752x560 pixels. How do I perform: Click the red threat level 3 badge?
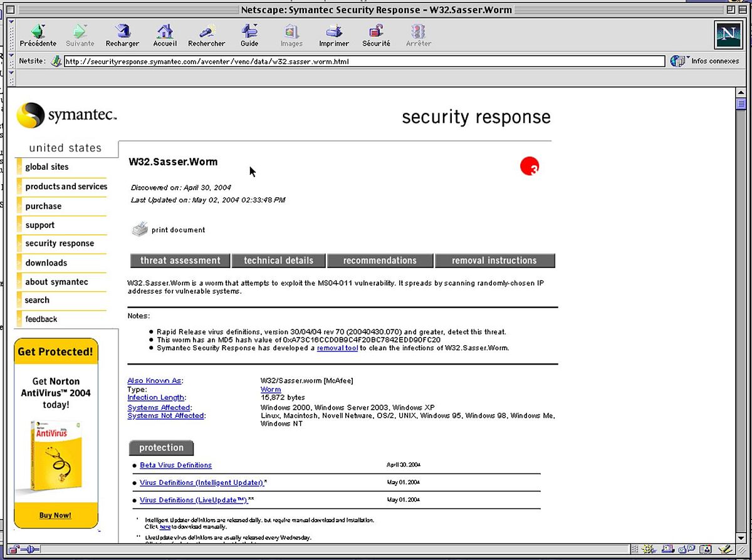(530, 166)
